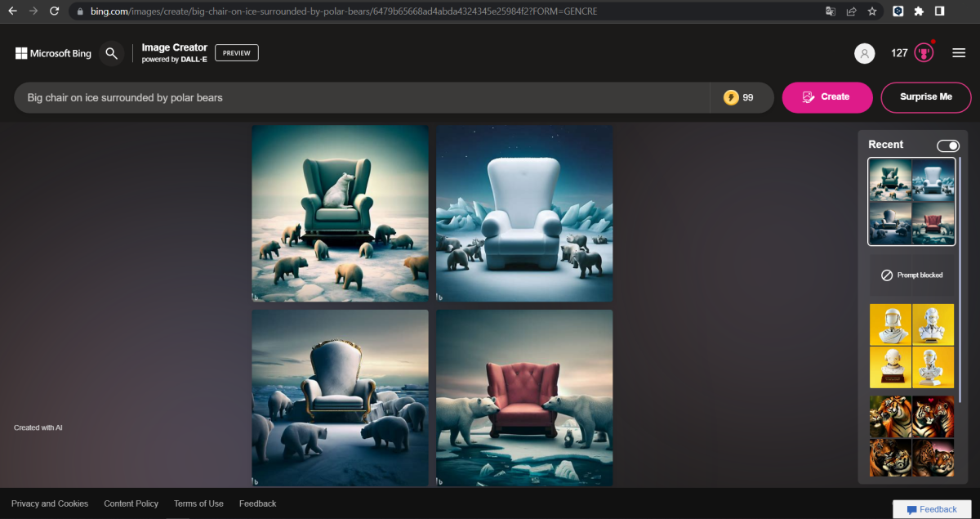The image size is (980, 519).
Task: Open the browser extensions puzzle icon
Action: pyautogui.click(x=920, y=11)
